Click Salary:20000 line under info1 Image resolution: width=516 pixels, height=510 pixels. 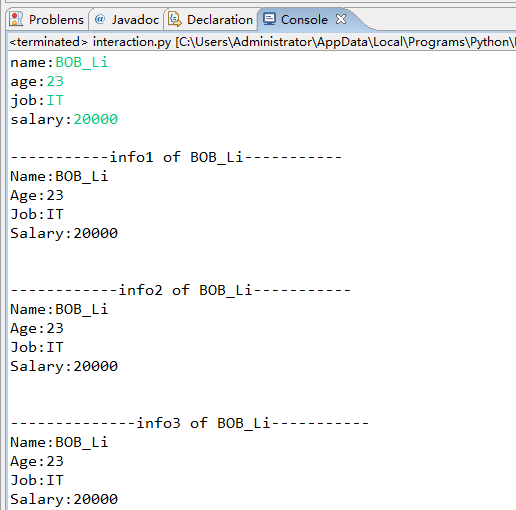click(64, 233)
